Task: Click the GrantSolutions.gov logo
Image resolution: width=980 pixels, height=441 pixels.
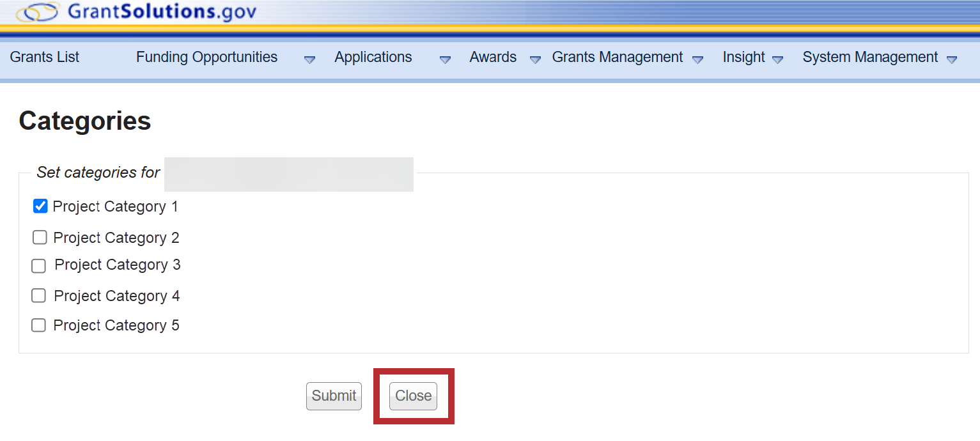Action: (x=136, y=12)
